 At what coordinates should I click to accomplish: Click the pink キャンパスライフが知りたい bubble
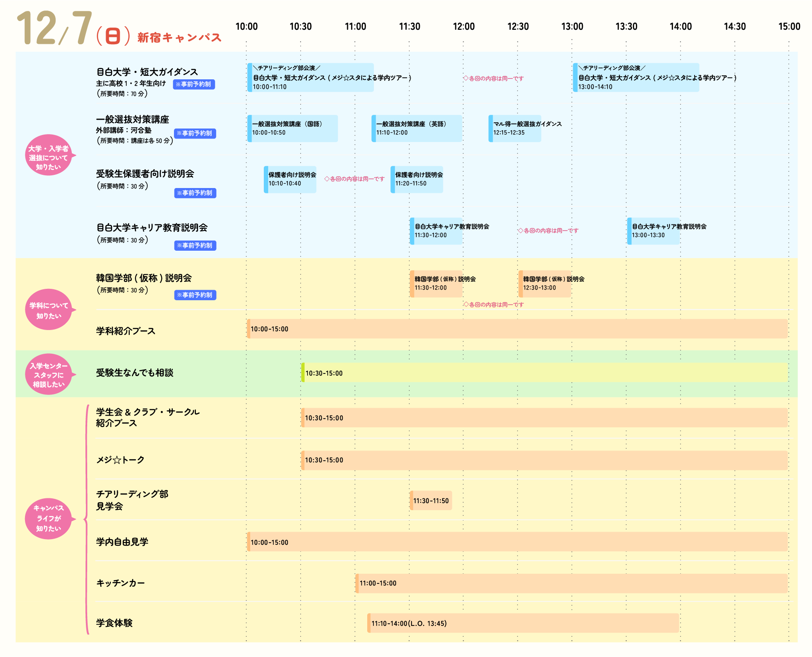(49, 518)
